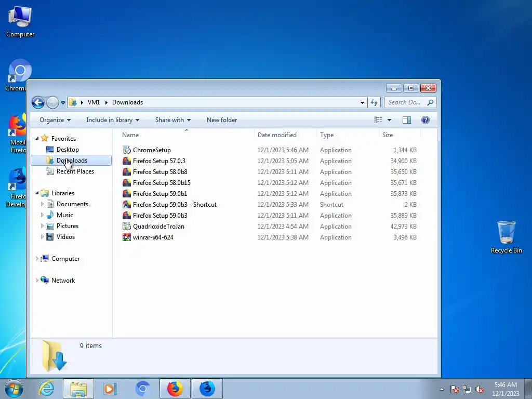Click the ChromeSetup file icon

(127, 150)
